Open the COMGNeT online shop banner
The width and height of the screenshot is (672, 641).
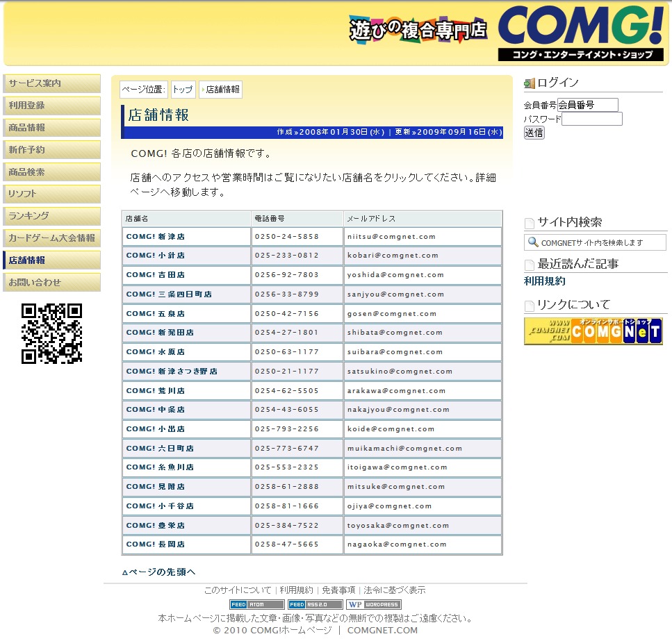tap(593, 331)
